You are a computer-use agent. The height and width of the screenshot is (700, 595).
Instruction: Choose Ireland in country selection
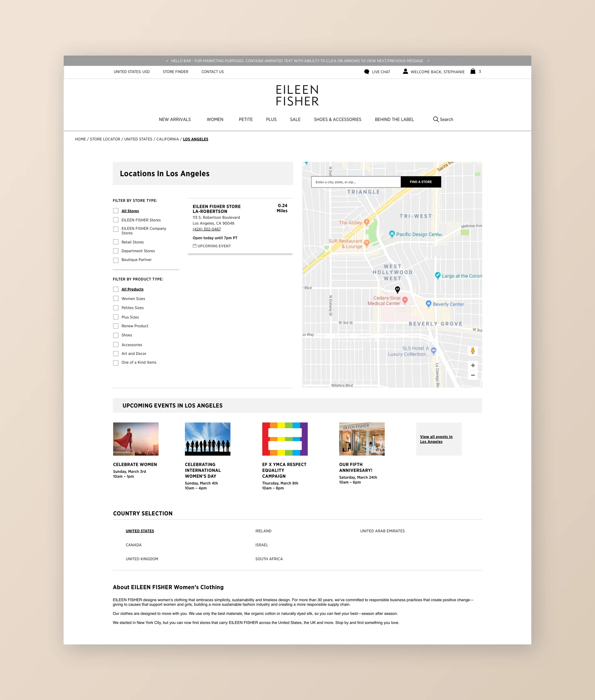pos(264,531)
